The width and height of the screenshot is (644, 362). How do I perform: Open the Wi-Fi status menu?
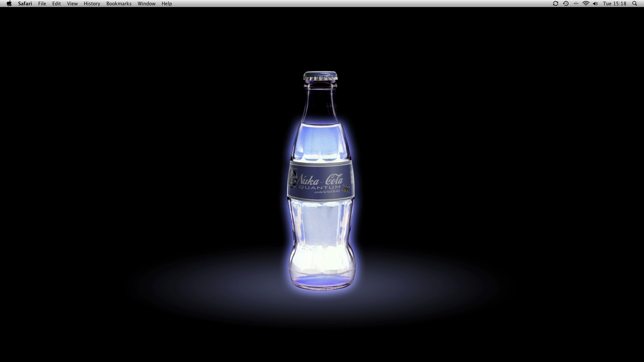pos(586,4)
